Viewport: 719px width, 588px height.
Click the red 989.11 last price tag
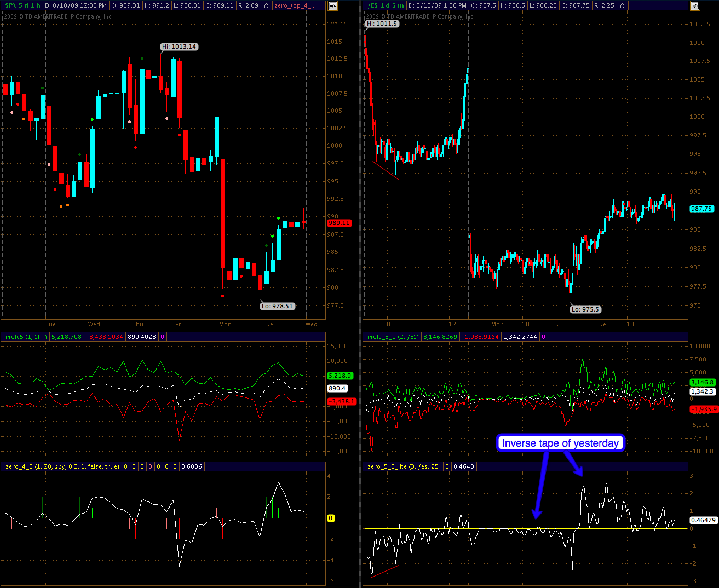[339, 223]
